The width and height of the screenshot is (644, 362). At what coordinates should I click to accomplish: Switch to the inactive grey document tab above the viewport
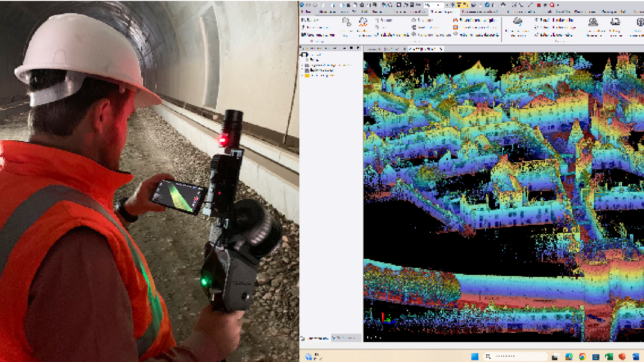point(386,49)
